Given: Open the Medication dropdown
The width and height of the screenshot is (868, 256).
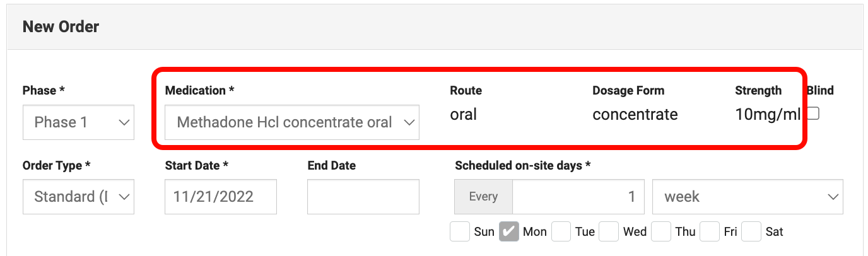Looking at the screenshot, I should (x=291, y=122).
